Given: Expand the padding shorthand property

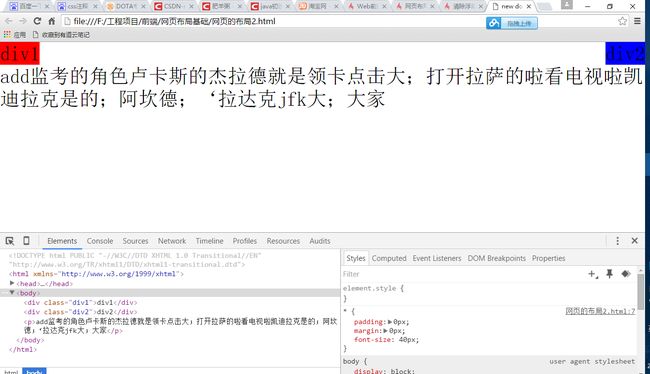Looking at the screenshot, I should point(390,322).
